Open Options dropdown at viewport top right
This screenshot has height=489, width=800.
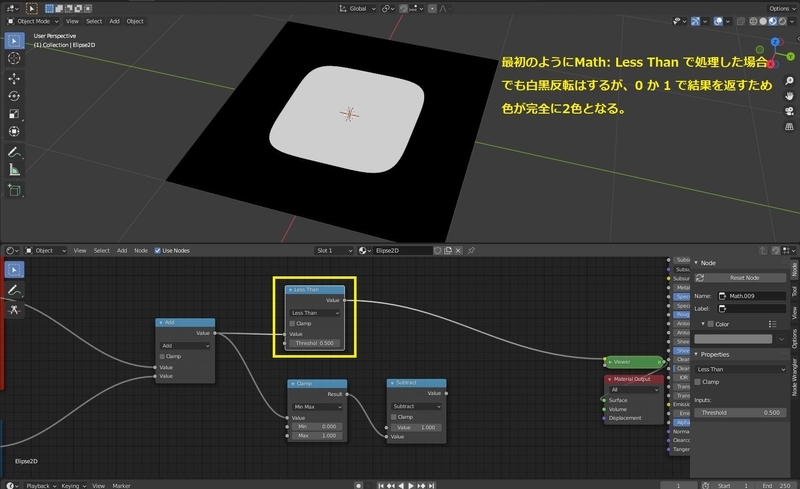(x=782, y=9)
